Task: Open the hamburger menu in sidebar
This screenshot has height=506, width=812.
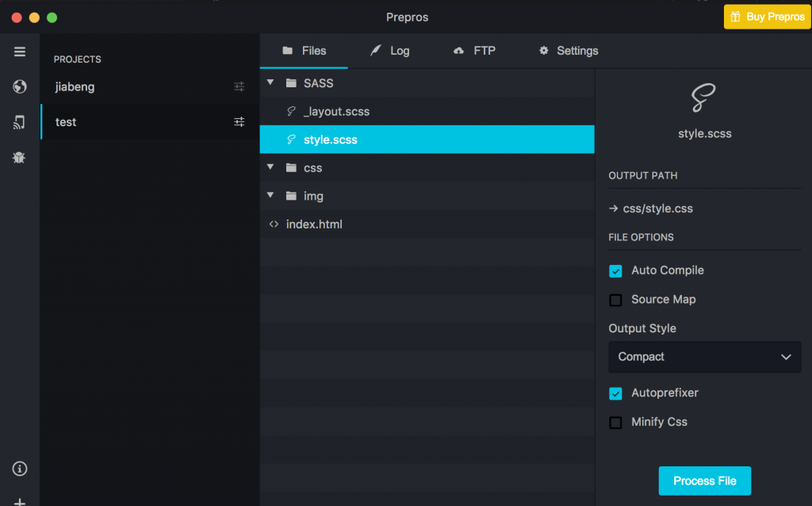Action: point(20,52)
